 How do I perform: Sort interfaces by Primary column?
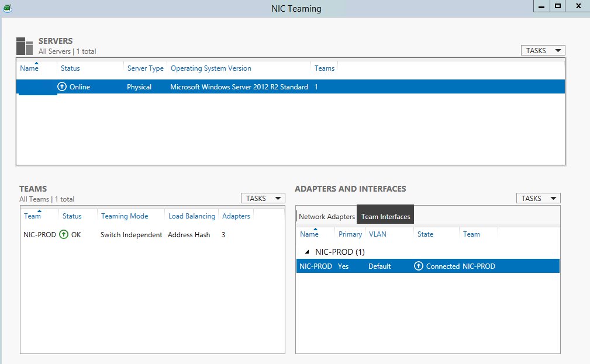pos(350,234)
